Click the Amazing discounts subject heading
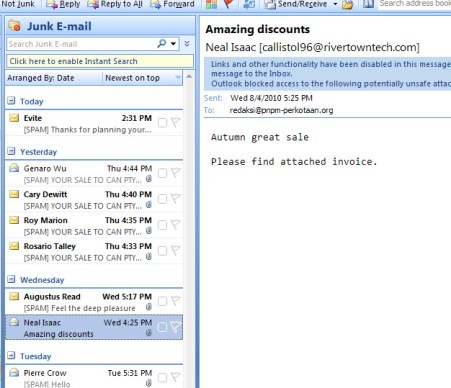This screenshot has width=451, height=388. pos(258,29)
